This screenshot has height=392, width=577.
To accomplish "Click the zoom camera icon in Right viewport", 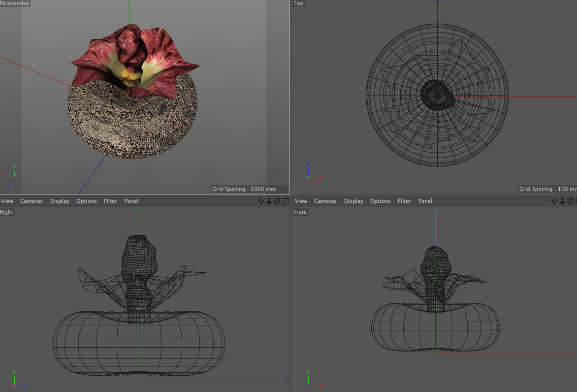I will pyautogui.click(x=269, y=201).
